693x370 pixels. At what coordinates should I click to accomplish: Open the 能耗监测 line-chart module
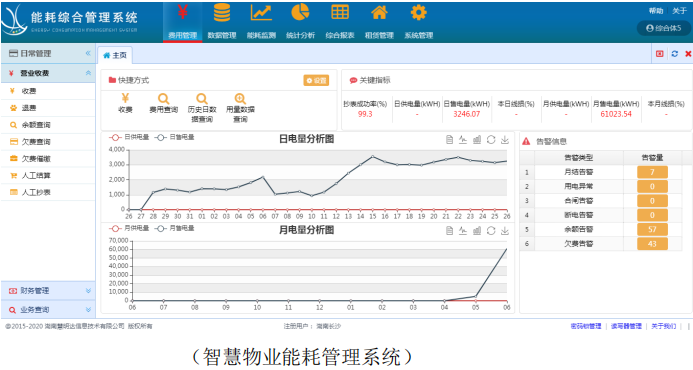pyautogui.click(x=261, y=21)
